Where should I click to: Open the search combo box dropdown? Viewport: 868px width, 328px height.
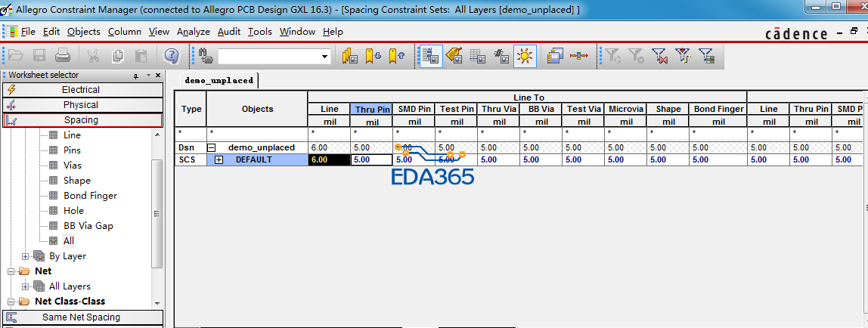[x=324, y=57]
